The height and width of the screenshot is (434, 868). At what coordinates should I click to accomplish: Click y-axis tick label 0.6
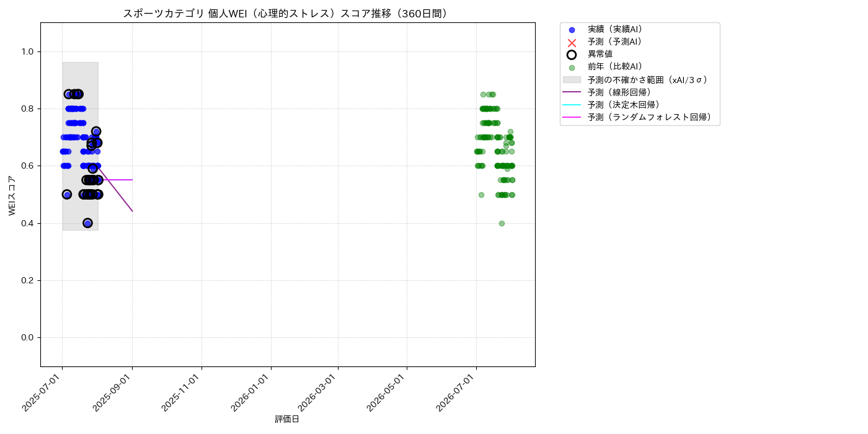tap(28, 166)
